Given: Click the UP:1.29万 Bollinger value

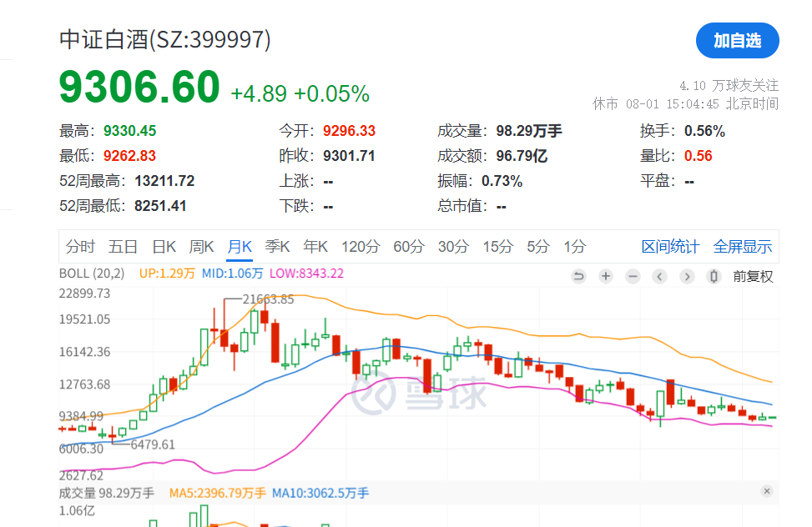Looking at the screenshot, I should [x=167, y=274].
